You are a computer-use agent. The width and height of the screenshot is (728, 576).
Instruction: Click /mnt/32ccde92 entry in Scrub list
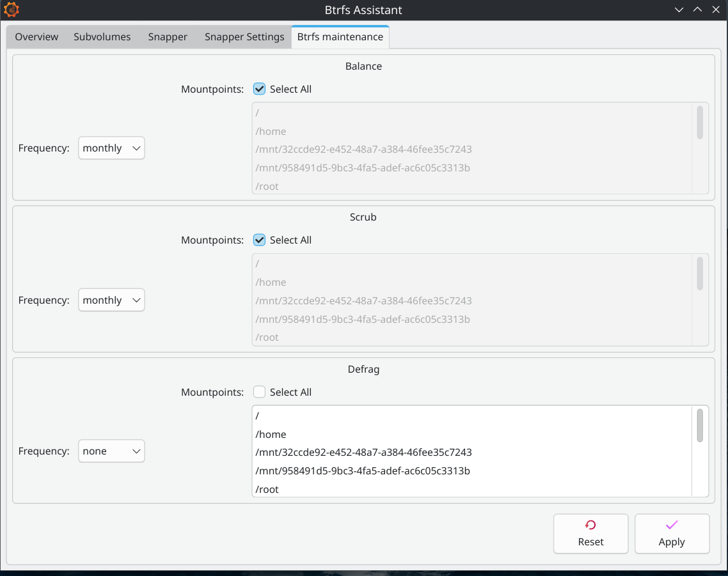(472, 300)
